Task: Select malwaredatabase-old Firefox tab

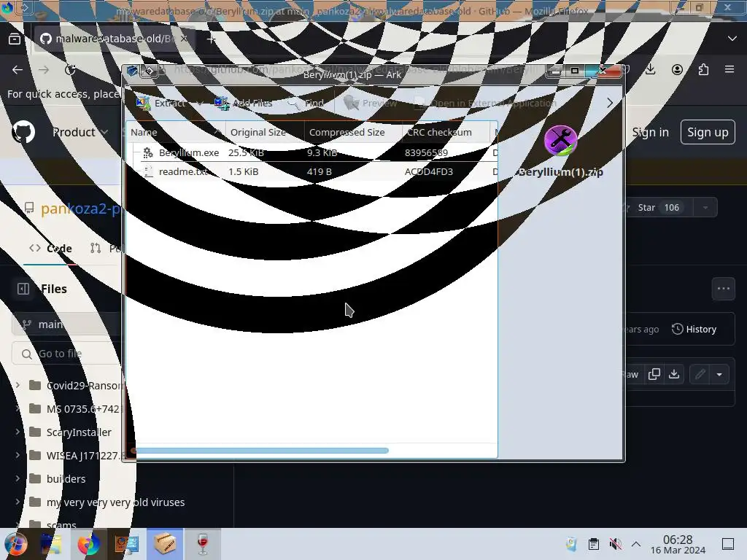Action: [113, 39]
